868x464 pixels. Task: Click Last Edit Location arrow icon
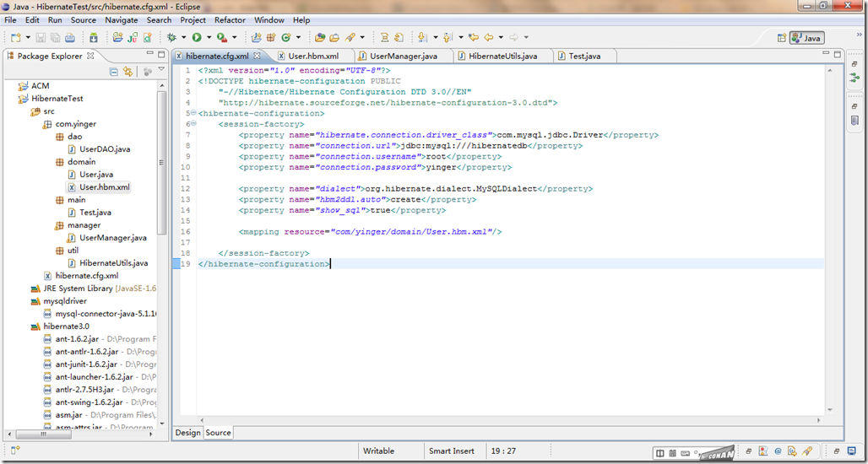(474, 37)
